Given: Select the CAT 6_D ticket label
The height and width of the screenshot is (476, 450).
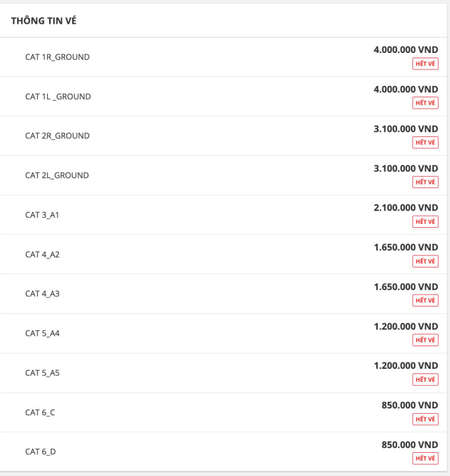Looking at the screenshot, I should (40, 452).
